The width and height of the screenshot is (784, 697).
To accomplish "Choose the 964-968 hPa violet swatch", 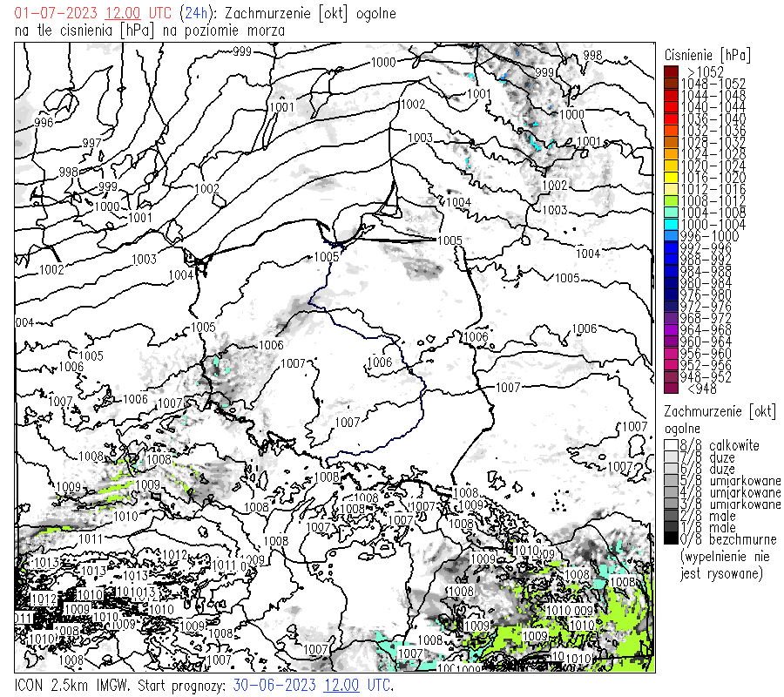I will (x=671, y=330).
